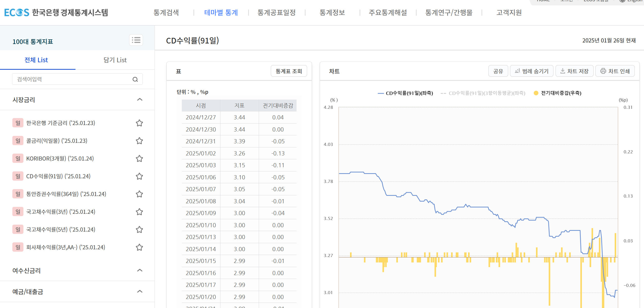Click the 일 badge next to 회사채수익률(3년,AA-)
Viewport: 644px width, 308px height.
18,247
